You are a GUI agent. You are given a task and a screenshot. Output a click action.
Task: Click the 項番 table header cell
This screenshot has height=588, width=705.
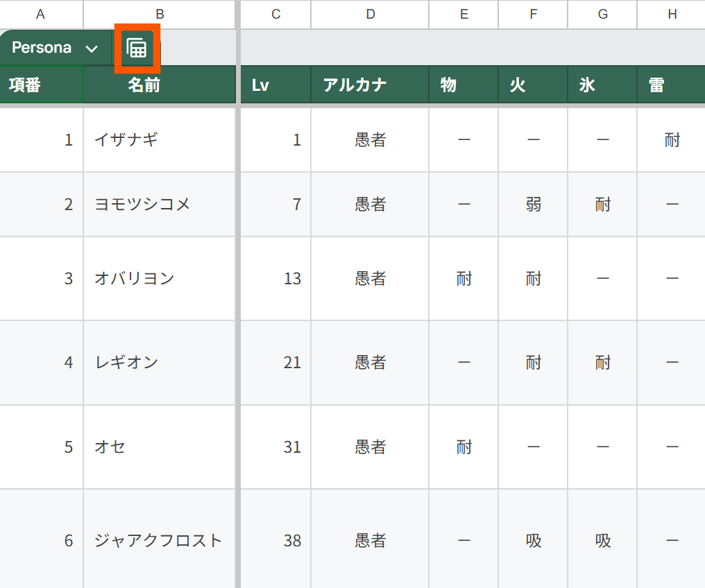(x=41, y=85)
